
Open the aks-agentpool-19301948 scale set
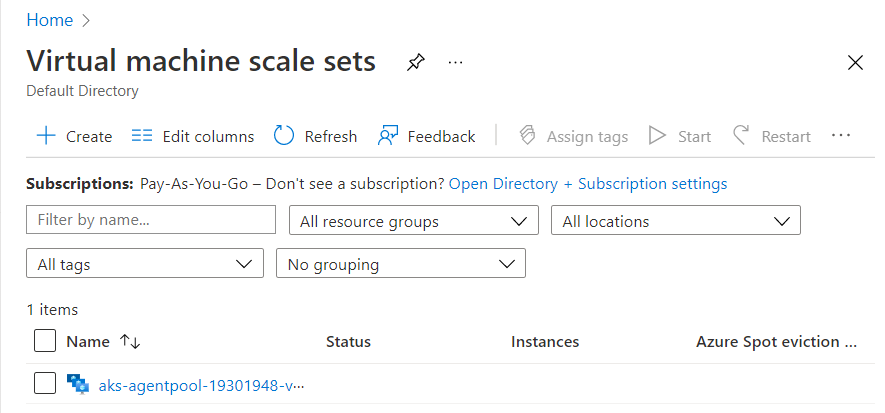pos(201,385)
